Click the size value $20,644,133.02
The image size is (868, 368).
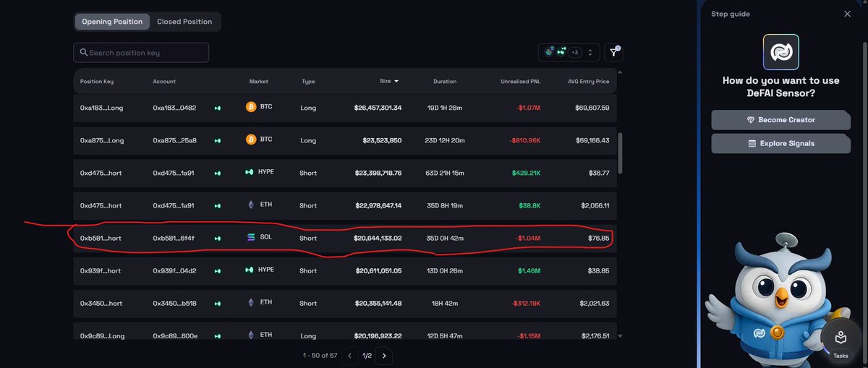pyautogui.click(x=378, y=238)
